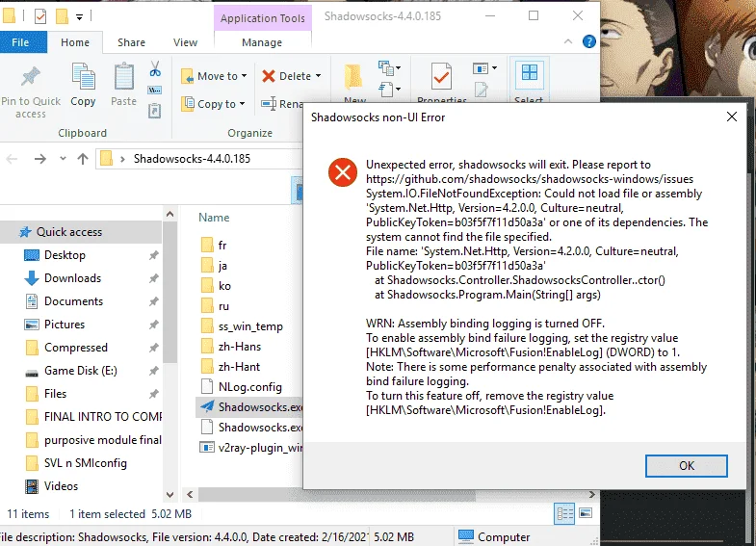Customize Quick Access Toolbar dropdown arrow

(79, 17)
